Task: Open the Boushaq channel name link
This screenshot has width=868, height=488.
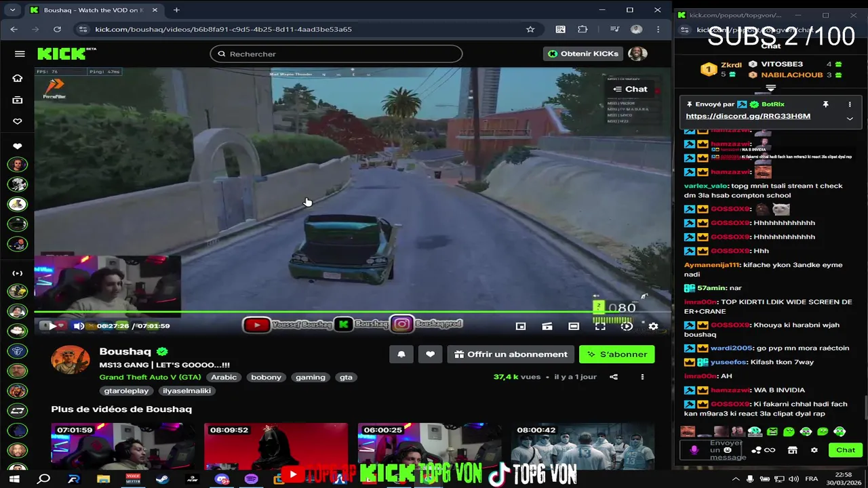Action: pyautogui.click(x=125, y=351)
